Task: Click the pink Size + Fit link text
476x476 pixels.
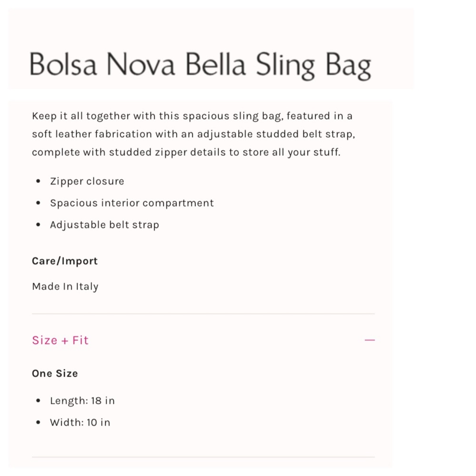Action: 60,340
